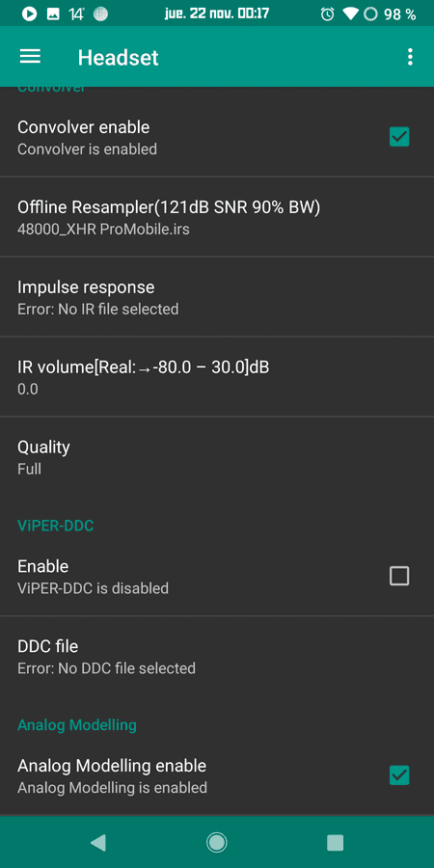This screenshot has height=868, width=434.
Task: Uncheck the Analog Modelling enable checkbox
Action: [399, 775]
